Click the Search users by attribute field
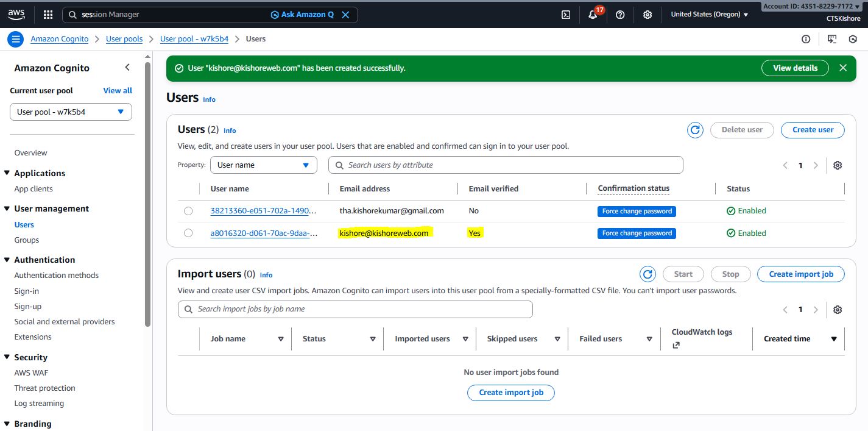This screenshot has height=431, width=868. [506, 165]
